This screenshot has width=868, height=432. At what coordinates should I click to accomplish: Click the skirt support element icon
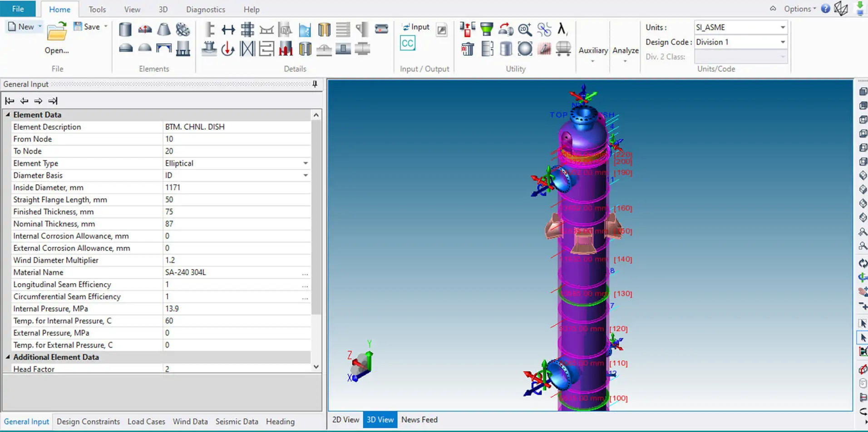183,49
